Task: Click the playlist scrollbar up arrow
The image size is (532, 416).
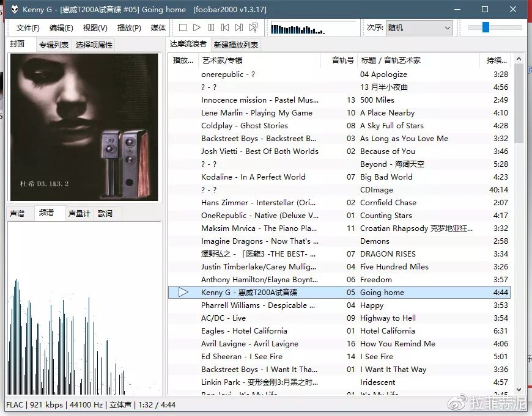Action: [x=519, y=59]
